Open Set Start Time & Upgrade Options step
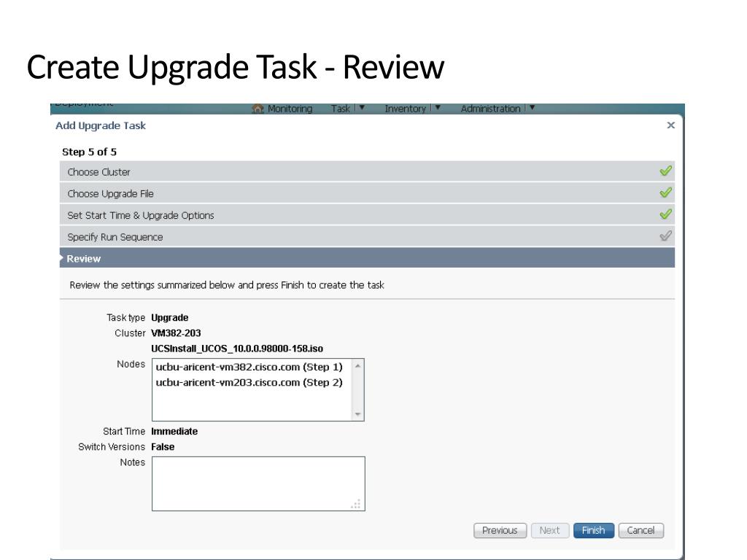 [x=367, y=215]
